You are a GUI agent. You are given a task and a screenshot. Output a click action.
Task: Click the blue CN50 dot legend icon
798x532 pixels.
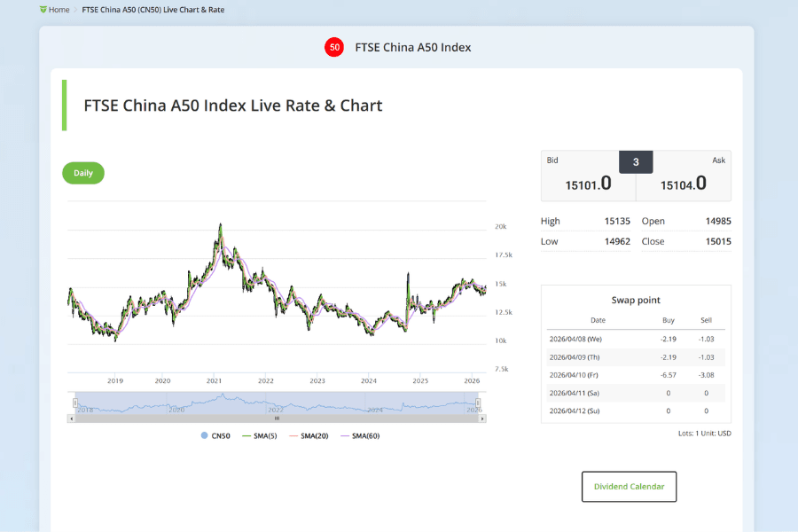tap(204, 435)
